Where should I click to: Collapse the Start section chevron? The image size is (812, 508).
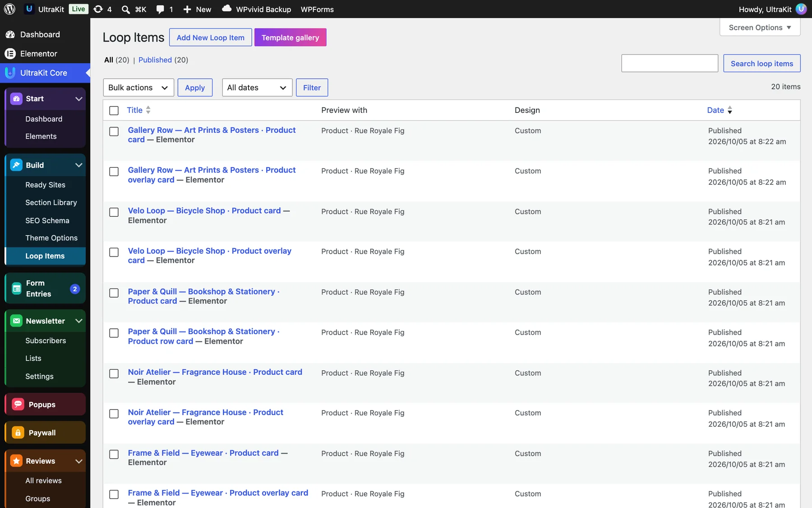[79, 99]
